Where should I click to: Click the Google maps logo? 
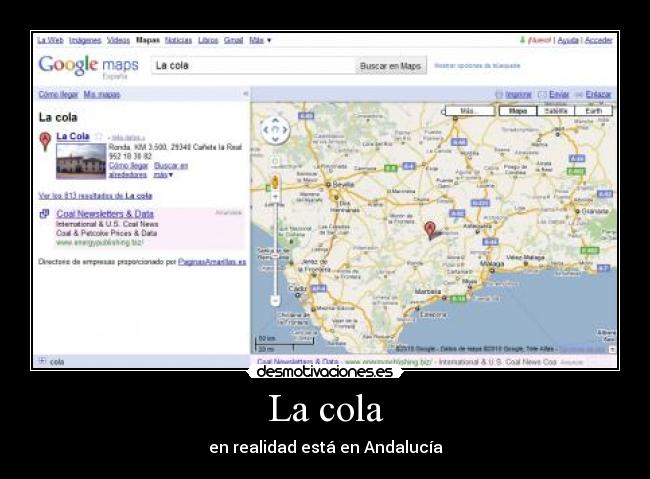click(88, 65)
